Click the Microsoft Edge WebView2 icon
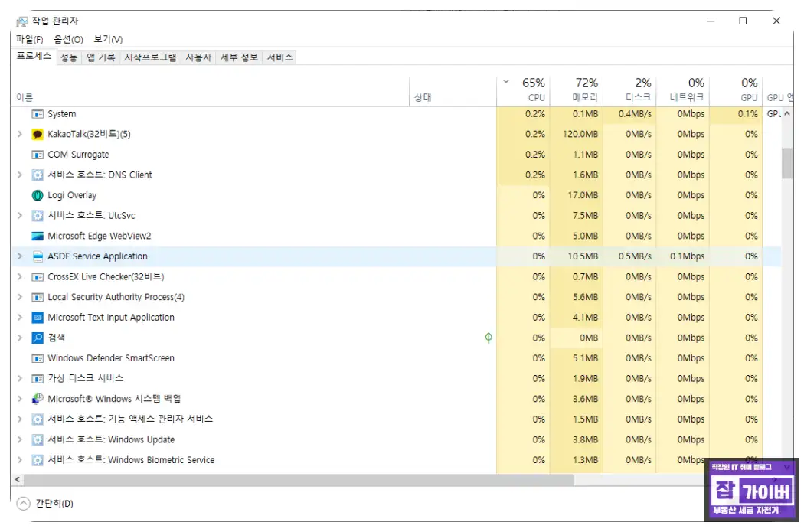Screen dimensions: 804x532 pyautogui.click(x=38, y=237)
